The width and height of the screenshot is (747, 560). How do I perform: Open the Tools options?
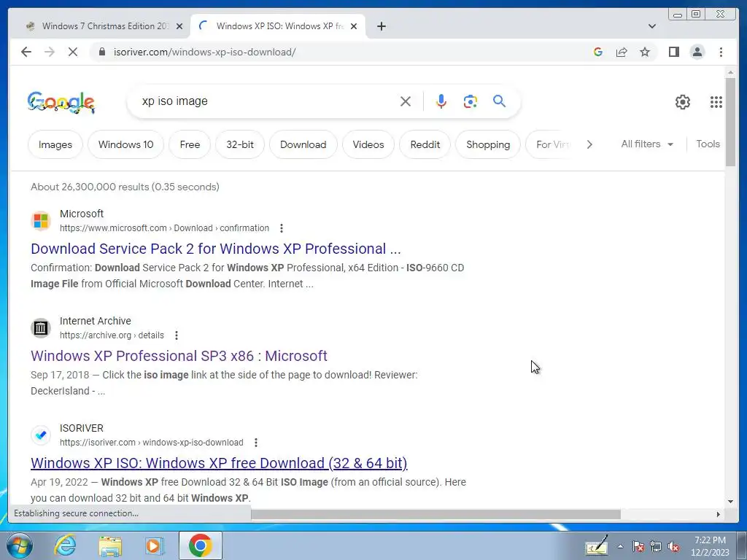[708, 144]
